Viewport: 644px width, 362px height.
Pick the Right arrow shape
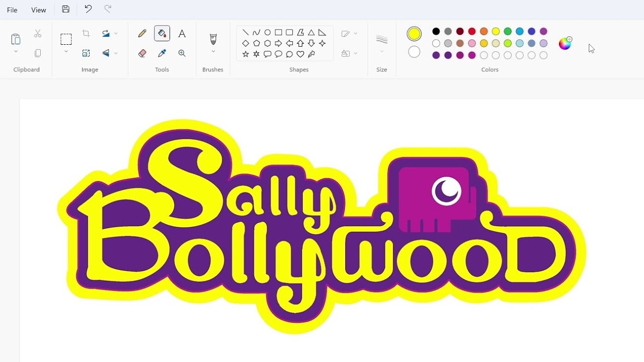278,43
